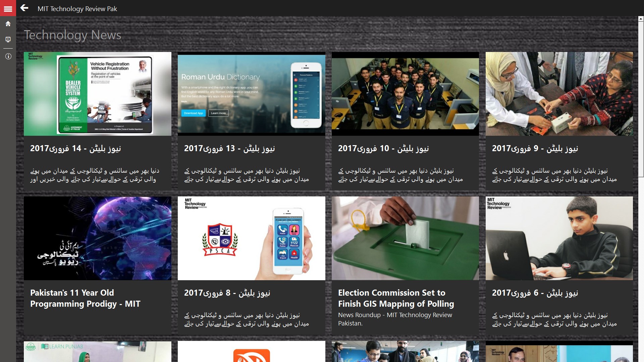Open the boy with laptop thumbnail
The image size is (644, 362).
click(x=559, y=238)
